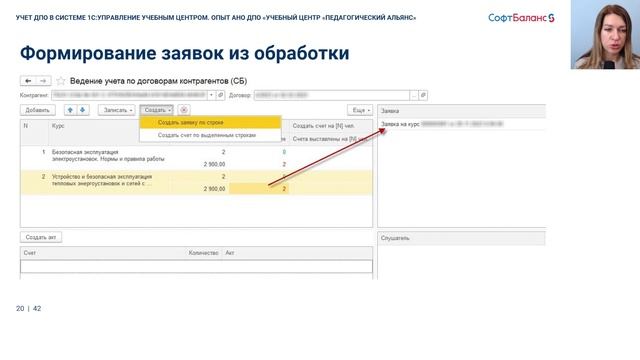Viewport: 640px width, 360px height.
Task: Click the empty row in the Счет table
Action: [x=196, y=267]
